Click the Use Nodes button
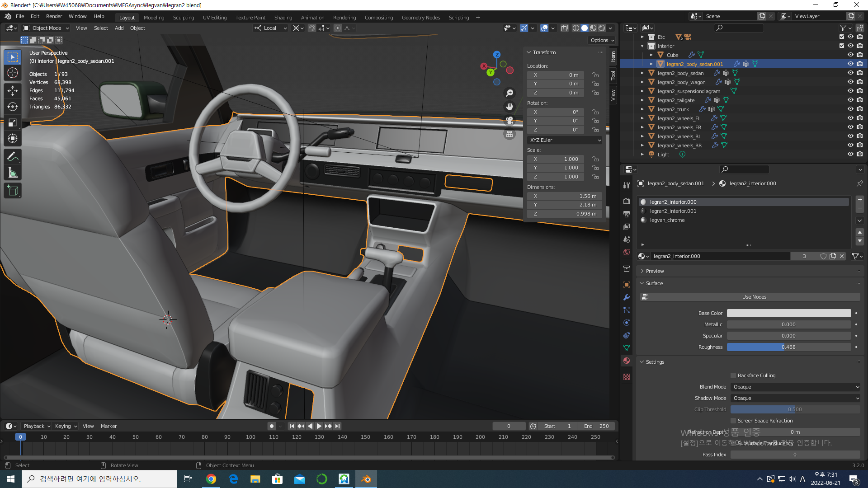The width and height of the screenshot is (868, 488). pos(754,297)
